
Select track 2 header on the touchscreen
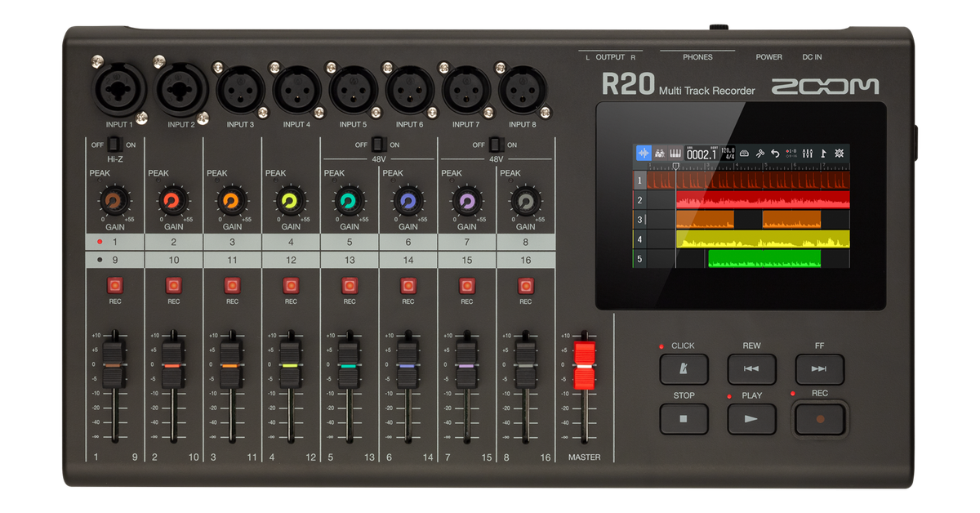(641, 200)
